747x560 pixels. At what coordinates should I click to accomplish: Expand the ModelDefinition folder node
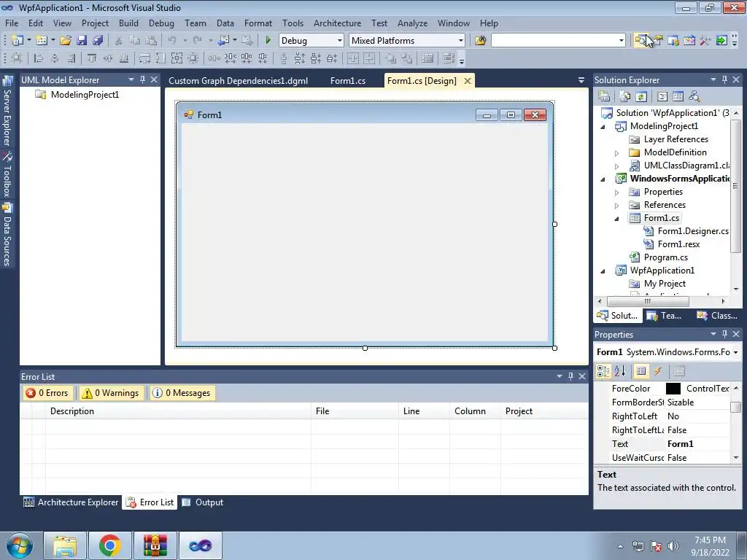point(616,153)
